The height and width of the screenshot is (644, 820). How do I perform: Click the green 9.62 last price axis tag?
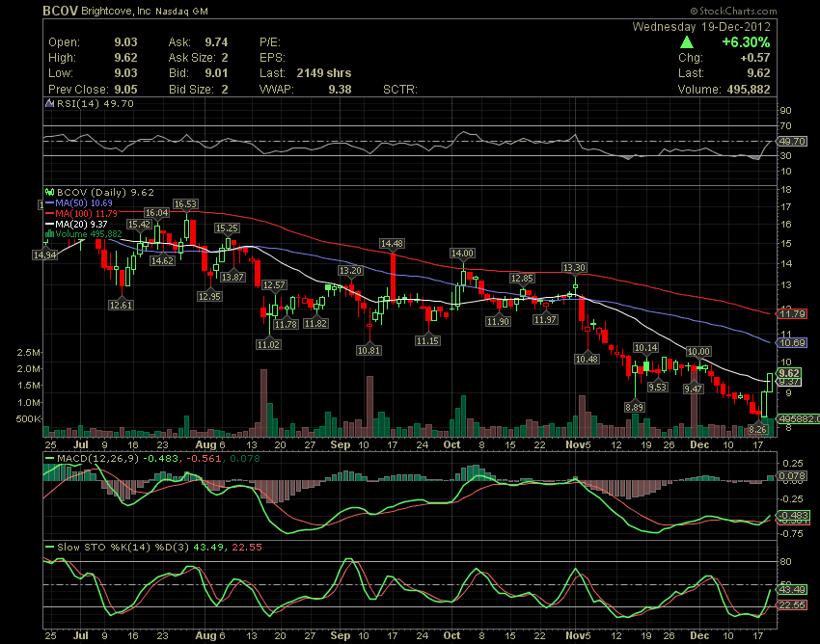789,373
